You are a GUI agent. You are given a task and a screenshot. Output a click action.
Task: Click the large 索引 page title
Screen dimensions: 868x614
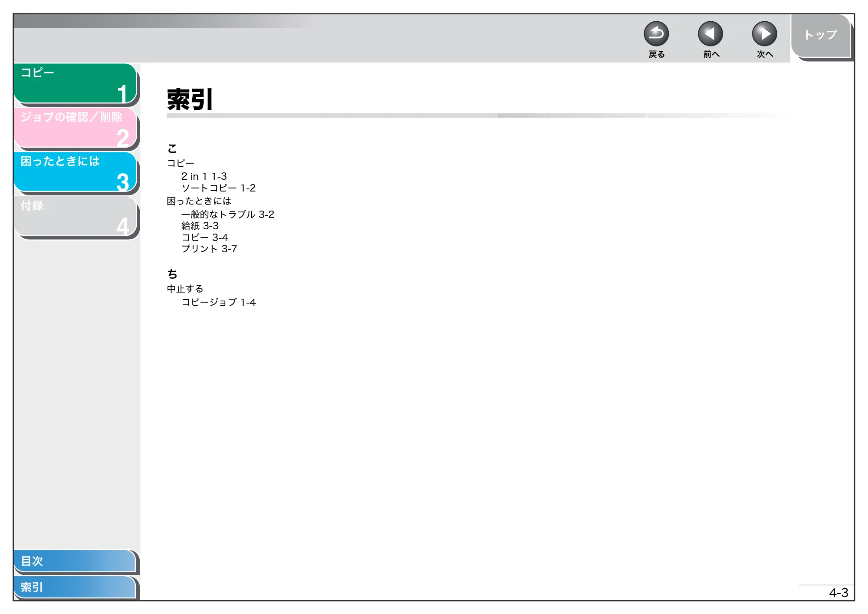coord(190,99)
